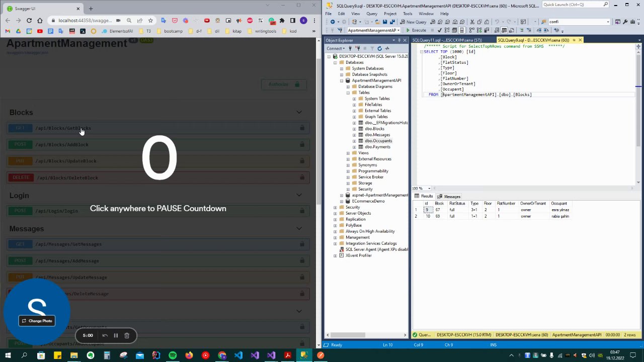Screen dimensions: 644x362
Task: Expand the Security node under the server
Action: [x=335, y=207]
